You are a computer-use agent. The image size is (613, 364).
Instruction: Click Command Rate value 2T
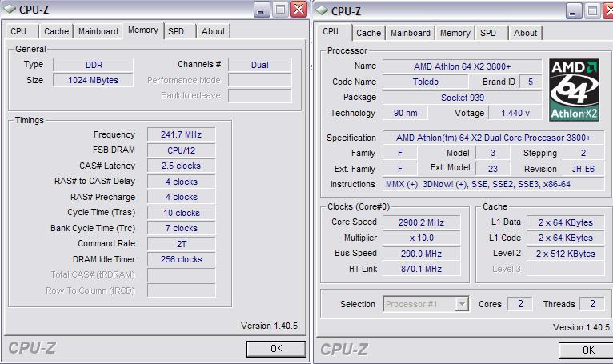tap(181, 244)
